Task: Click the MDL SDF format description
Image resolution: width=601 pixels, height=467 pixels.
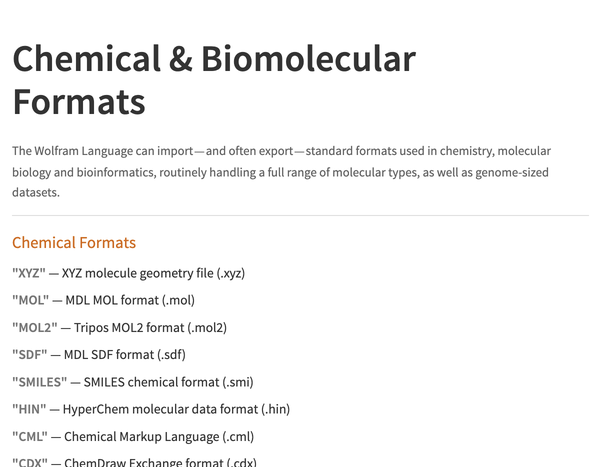Action: [x=125, y=354]
